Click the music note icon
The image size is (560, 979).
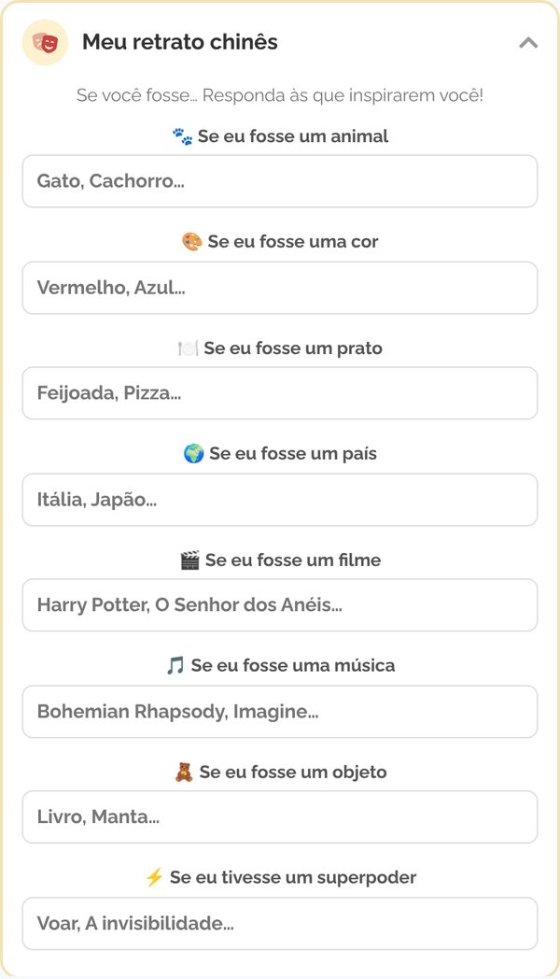[175, 665]
